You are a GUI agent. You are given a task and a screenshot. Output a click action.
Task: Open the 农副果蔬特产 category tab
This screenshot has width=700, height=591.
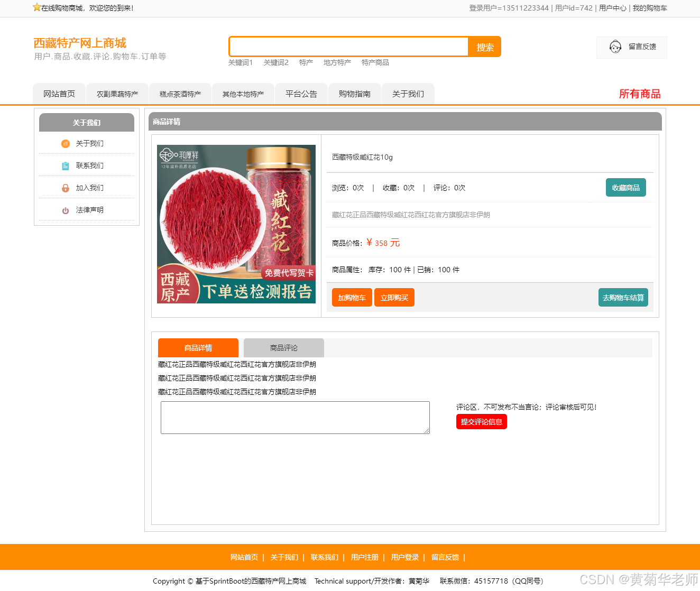pyautogui.click(x=117, y=94)
